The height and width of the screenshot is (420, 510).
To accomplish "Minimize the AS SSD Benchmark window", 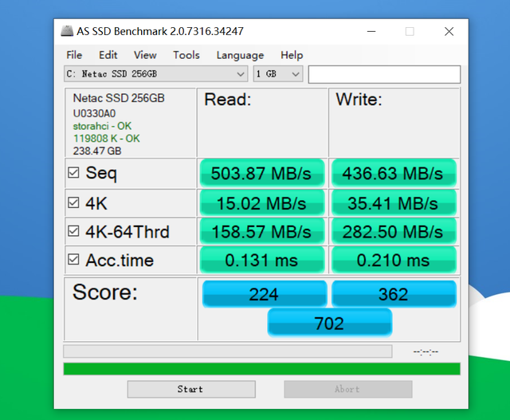I will [x=371, y=32].
